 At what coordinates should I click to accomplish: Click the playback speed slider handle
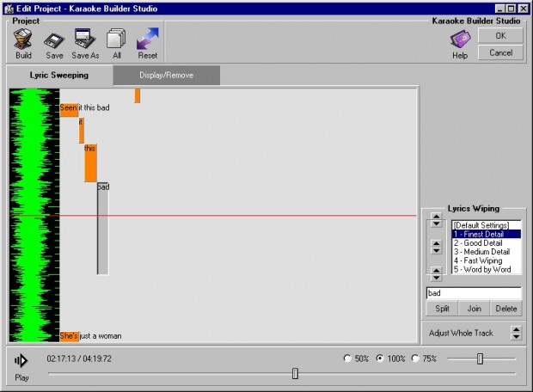(x=480, y=358)
